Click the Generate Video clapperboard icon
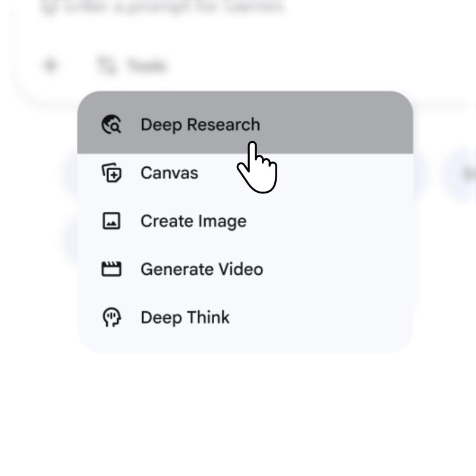This screenshot has height=476, width=476. 111,270
